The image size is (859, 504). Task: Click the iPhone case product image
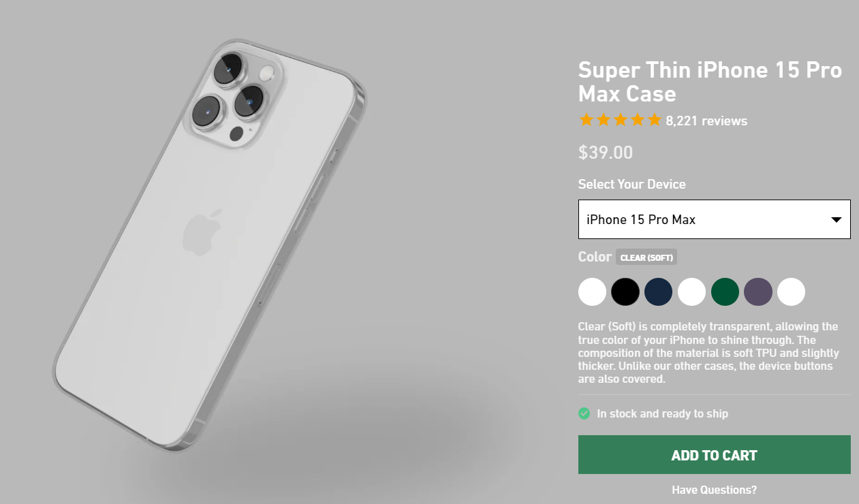coord(210,245)
